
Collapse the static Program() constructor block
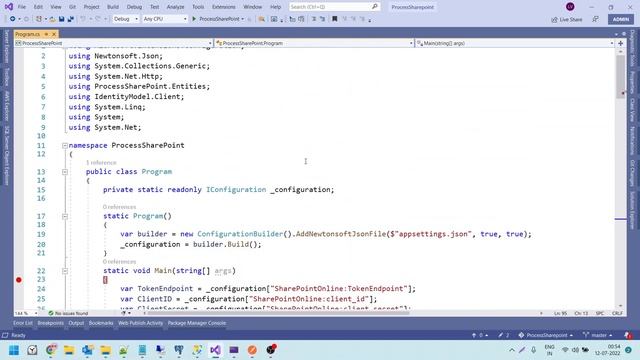point(64,216)
